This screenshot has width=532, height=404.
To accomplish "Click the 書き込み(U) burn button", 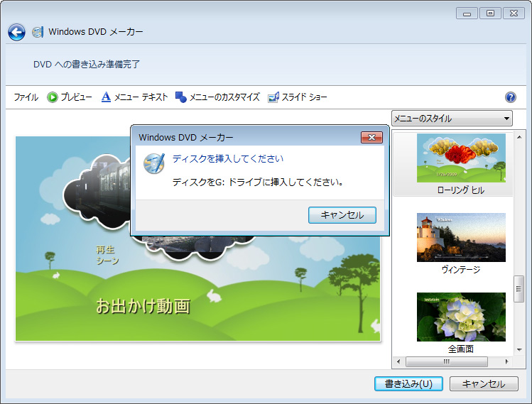I will tap(408, 383).
